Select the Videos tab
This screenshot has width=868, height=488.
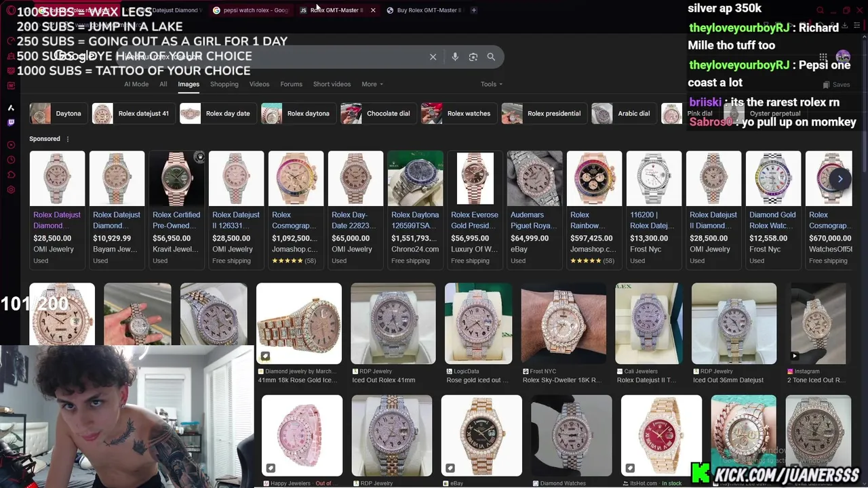point(259,84)
